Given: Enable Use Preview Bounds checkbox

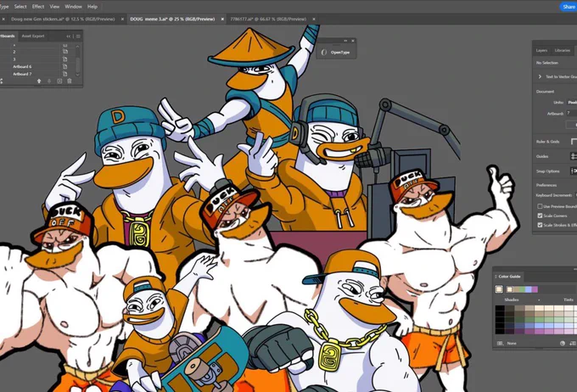Looking at the screenshot, I should (x=540, y=206).
